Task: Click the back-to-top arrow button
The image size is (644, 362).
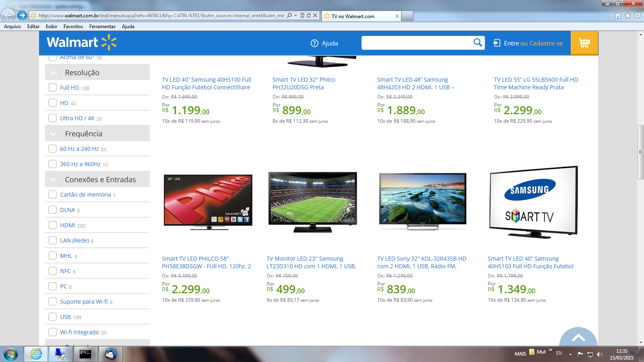Action: [x=578, y=337]
